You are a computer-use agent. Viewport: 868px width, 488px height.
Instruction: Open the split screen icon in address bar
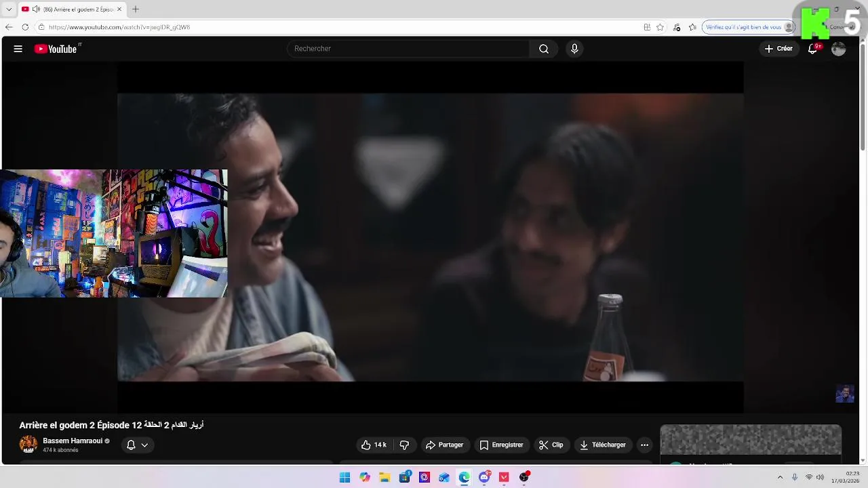647,27
